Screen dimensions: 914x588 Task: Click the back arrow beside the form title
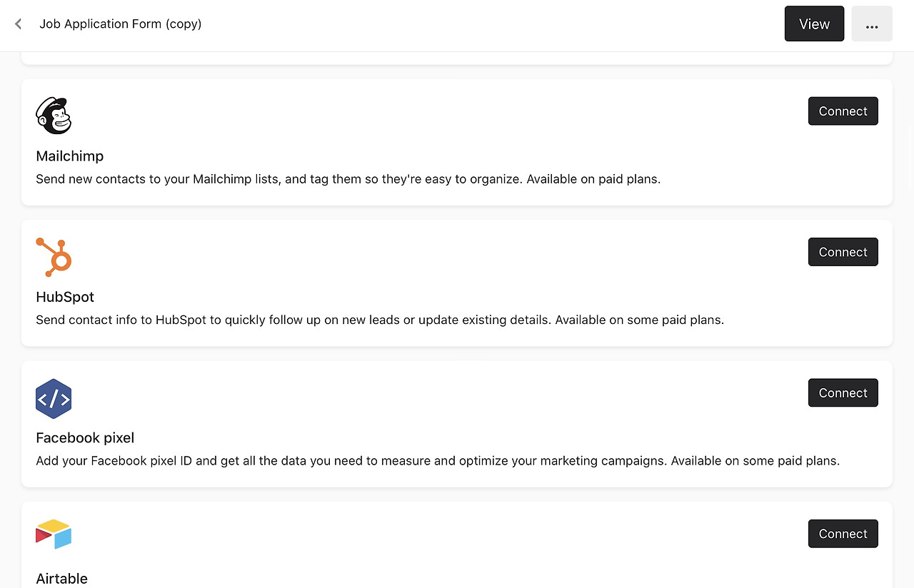point(19,24)
